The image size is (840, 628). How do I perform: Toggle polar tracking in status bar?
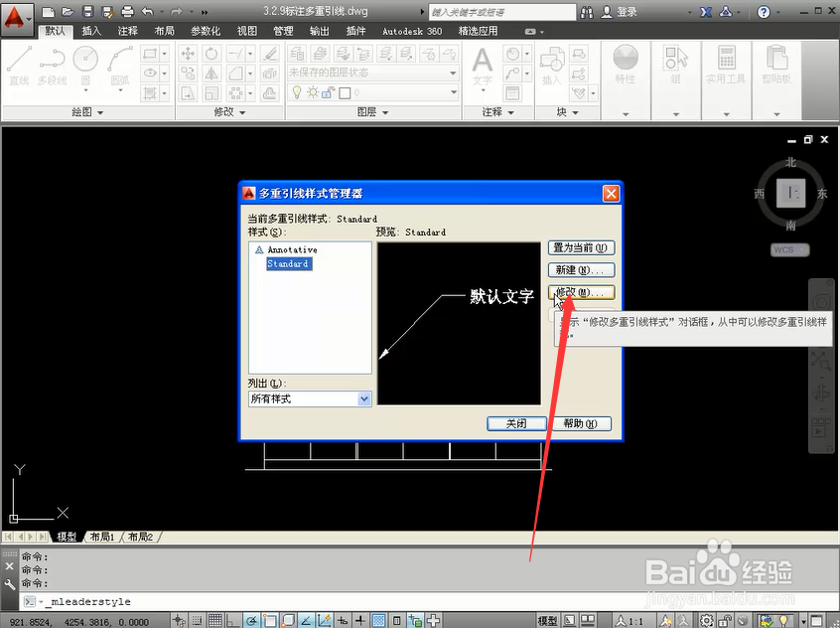tap(251, 620)
